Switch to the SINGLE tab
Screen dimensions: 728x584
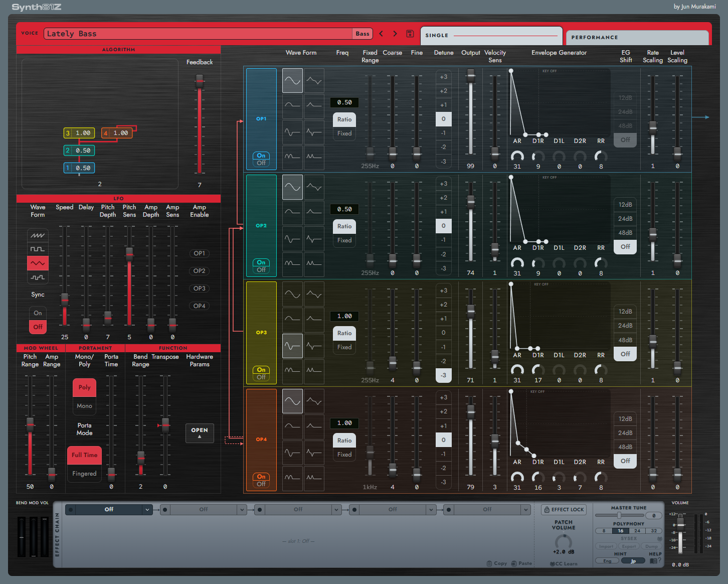[x=491, y=36]
